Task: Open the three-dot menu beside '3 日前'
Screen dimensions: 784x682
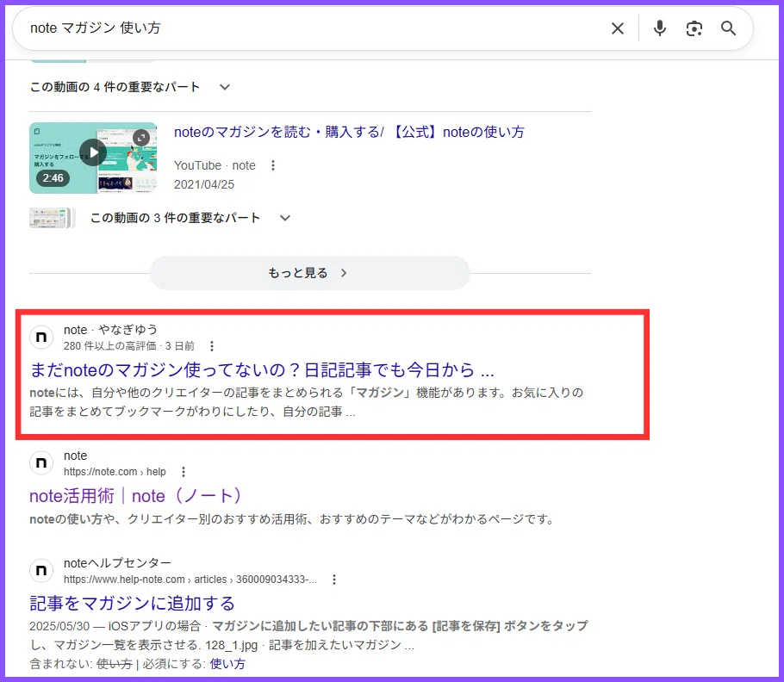Action: (212, 346)
